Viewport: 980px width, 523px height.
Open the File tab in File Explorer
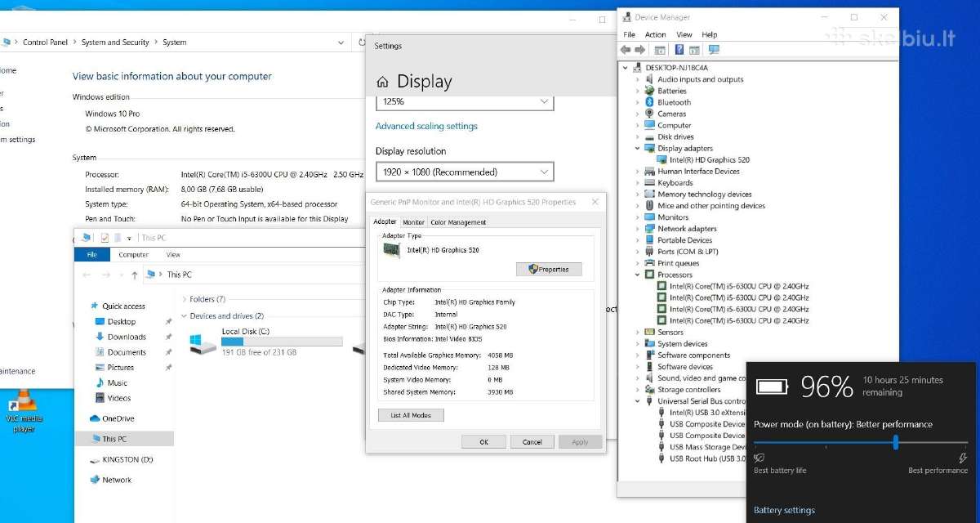(91, 255)
